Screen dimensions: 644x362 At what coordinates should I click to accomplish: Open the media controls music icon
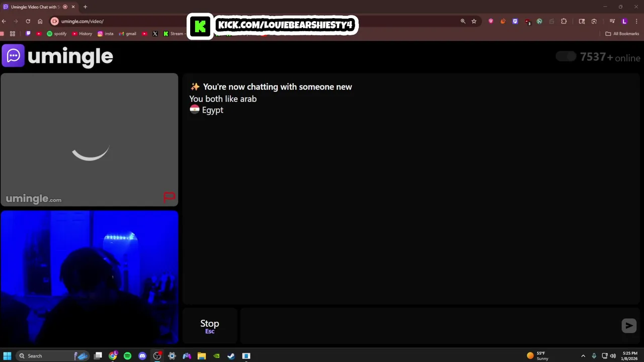point(612,21)
